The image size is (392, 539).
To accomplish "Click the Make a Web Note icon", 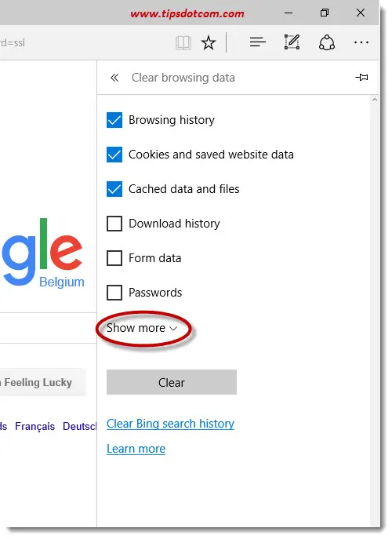I will click(292, 42).
